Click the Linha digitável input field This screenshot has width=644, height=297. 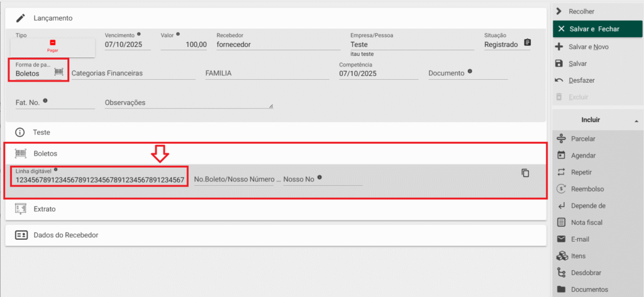(x=99, y=180)
